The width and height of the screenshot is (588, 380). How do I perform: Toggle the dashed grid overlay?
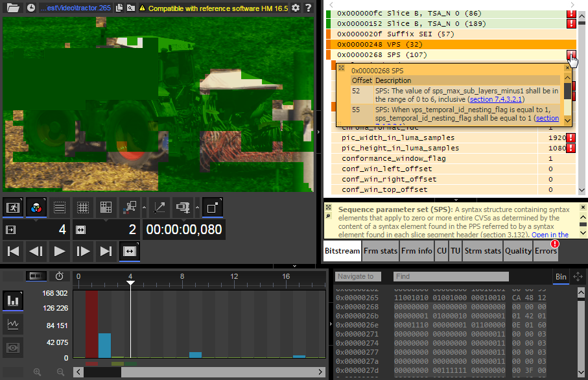coord(83,208)
